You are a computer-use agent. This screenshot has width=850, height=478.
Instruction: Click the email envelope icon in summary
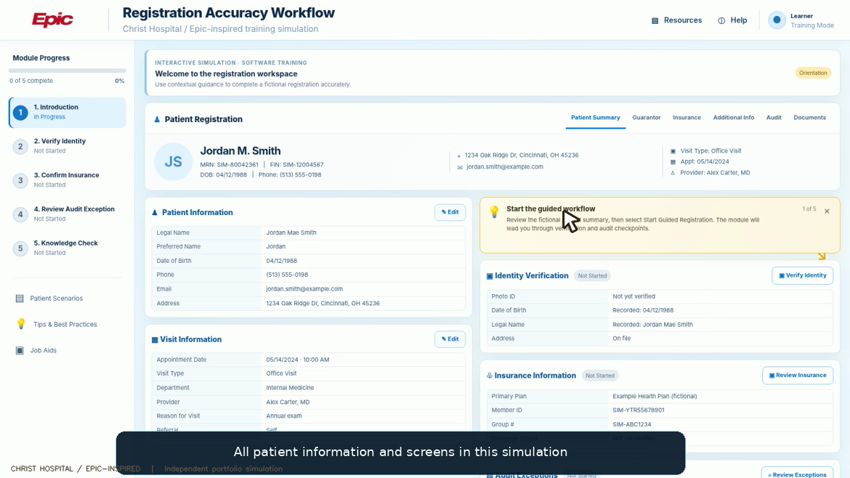click(460, 167)
